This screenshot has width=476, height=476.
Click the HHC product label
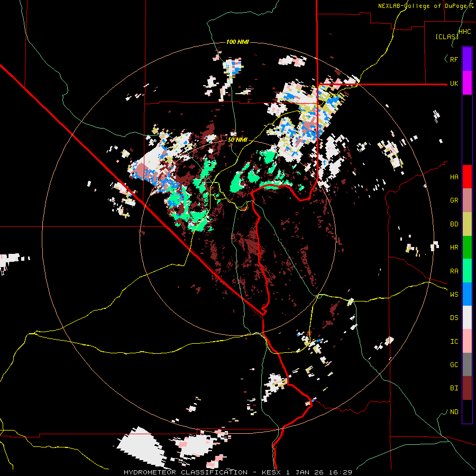tap(465, 32)
